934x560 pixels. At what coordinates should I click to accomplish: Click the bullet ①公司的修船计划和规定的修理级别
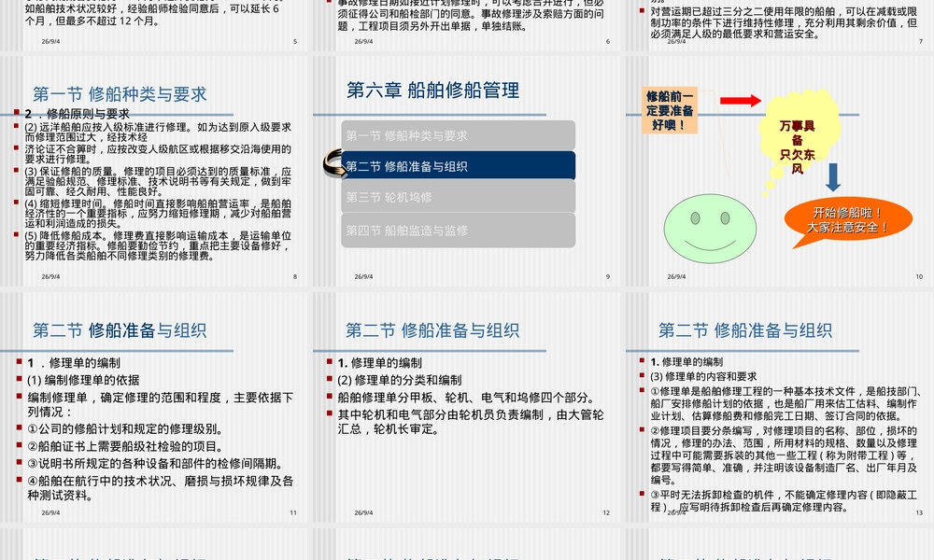[126, 428]
